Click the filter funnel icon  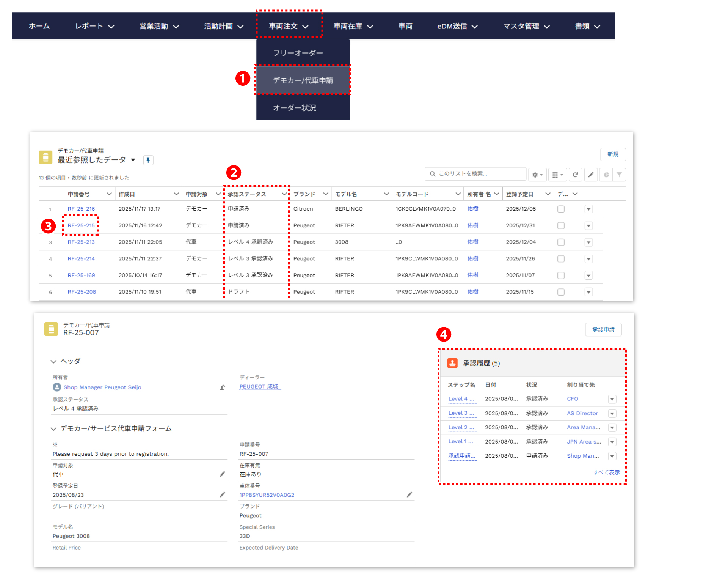click(x=619, y=175)
